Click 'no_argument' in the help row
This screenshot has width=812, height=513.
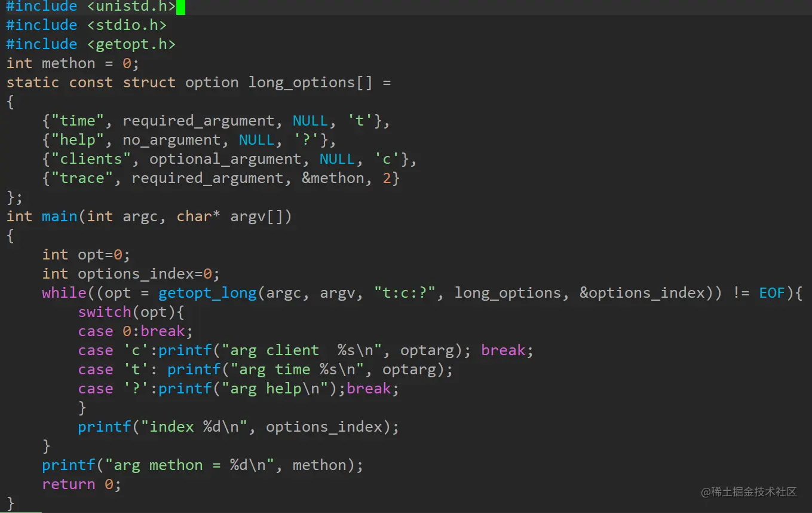click(171, 140)
